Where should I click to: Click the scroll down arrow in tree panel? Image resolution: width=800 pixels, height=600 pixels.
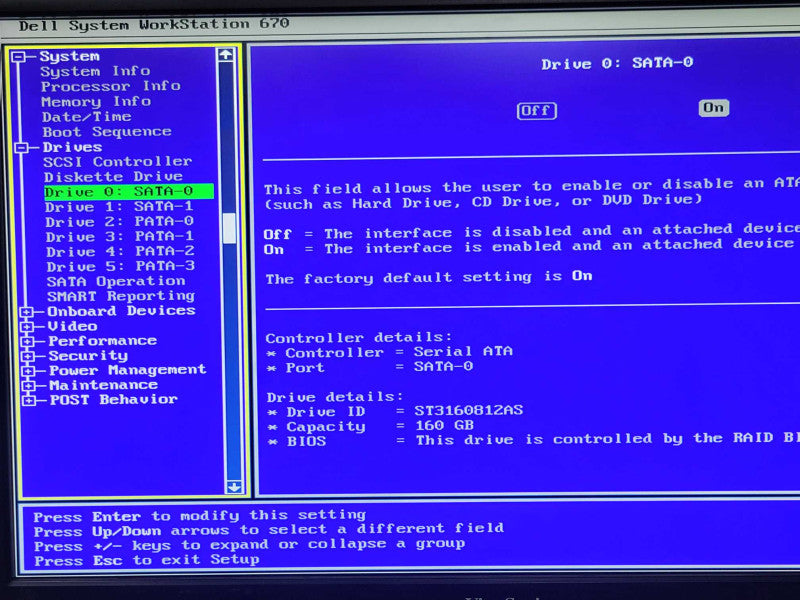point(234,487)
